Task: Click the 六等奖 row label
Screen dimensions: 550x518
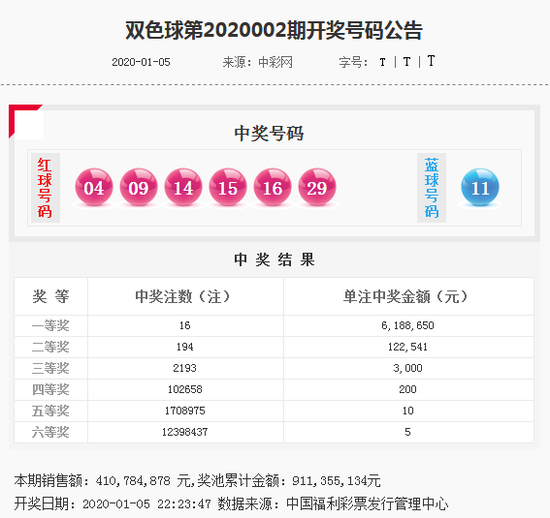Action: click(x=51, y=432)
